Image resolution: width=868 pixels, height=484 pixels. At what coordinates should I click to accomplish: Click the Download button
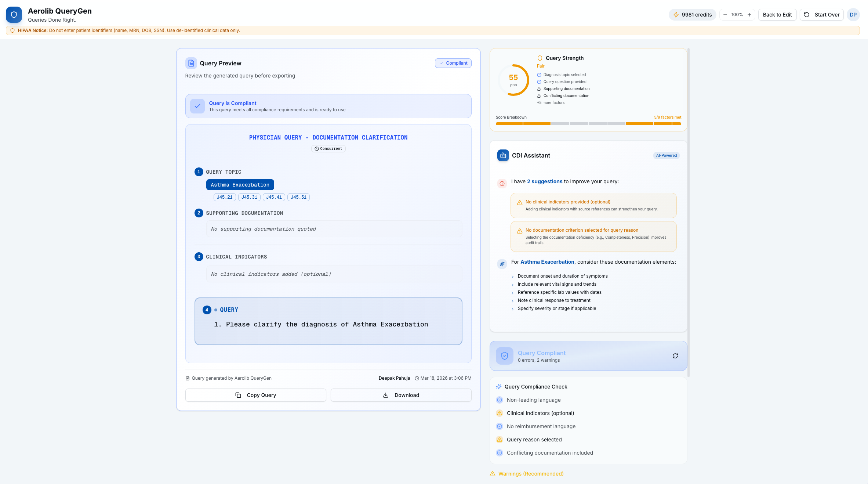click(x=401, y=395)
